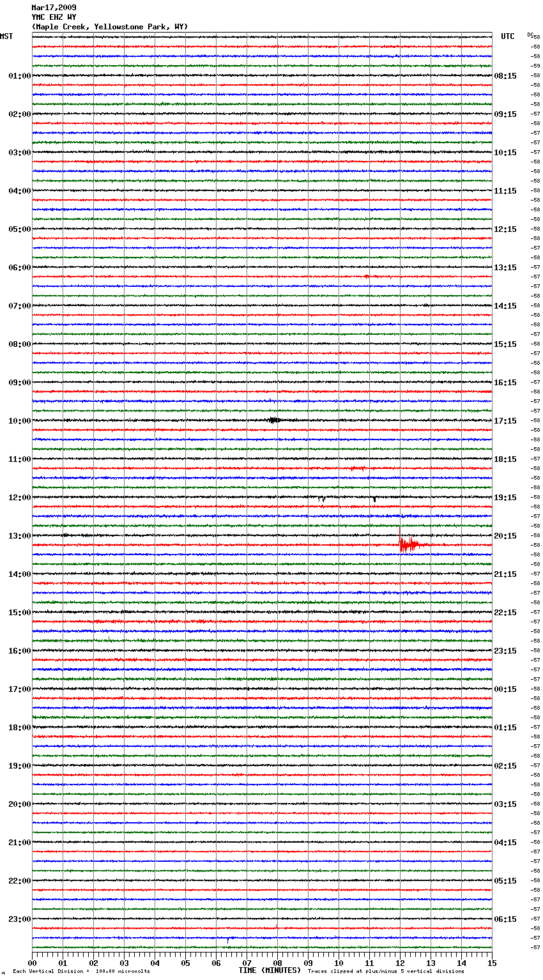Click the "(Maple Creek, Yellowstone Park, WY)" station label
Viewport: 543px width, 980px height.
coord(110,27)
